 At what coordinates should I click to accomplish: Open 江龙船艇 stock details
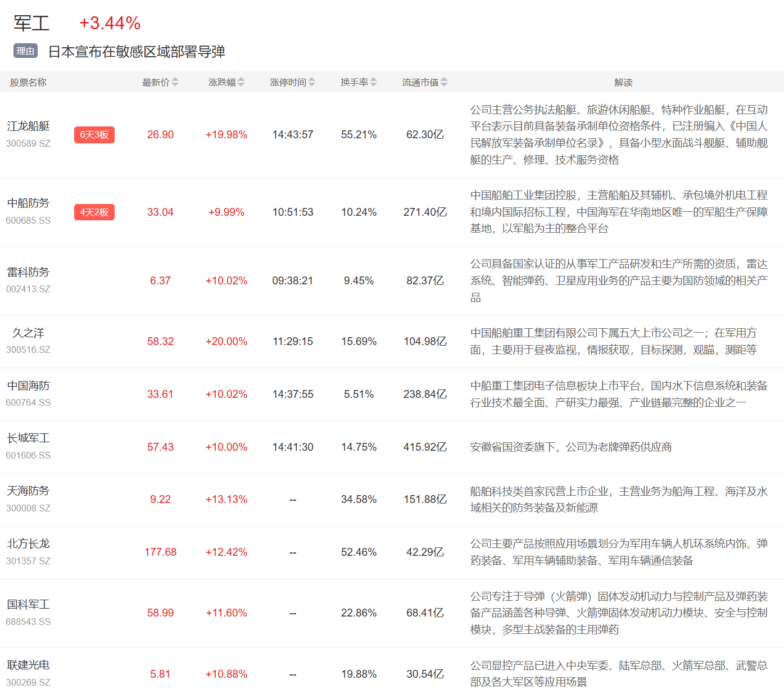pyautogui.click(x=28, y=126)
